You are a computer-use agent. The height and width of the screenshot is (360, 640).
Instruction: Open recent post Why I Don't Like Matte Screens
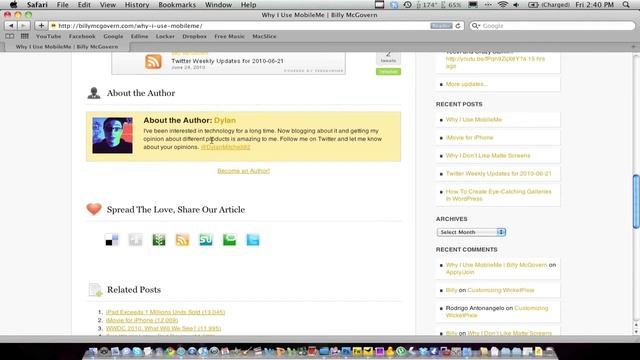pos(488,156)
